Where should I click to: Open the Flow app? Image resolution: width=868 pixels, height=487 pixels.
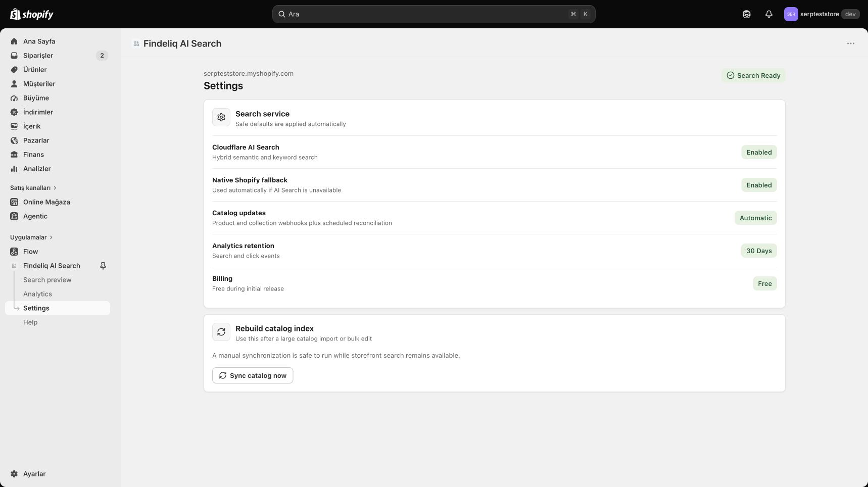point(58,252)
